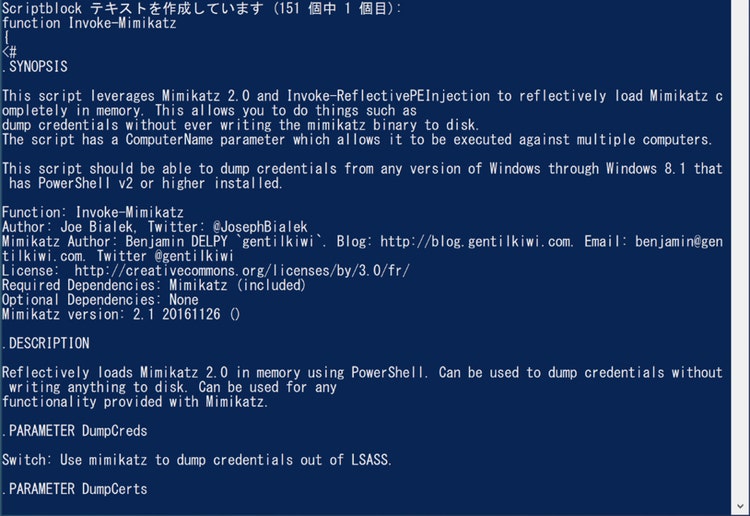Click the .PARAMETER DumpCreds line
Image resolution: width=750 pixels, height=516 pixels.
tap(75, 431)
